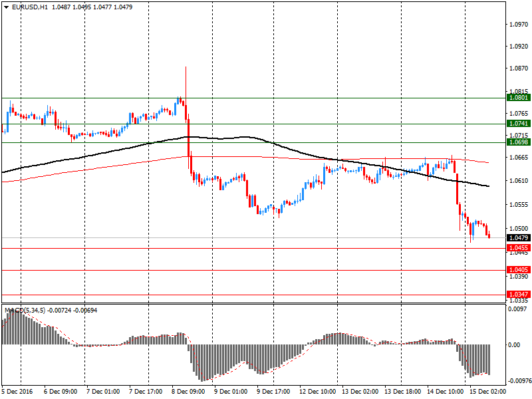Select the 1.0698 green level price label
Screen dimensions: 532x399
(518, 142)
